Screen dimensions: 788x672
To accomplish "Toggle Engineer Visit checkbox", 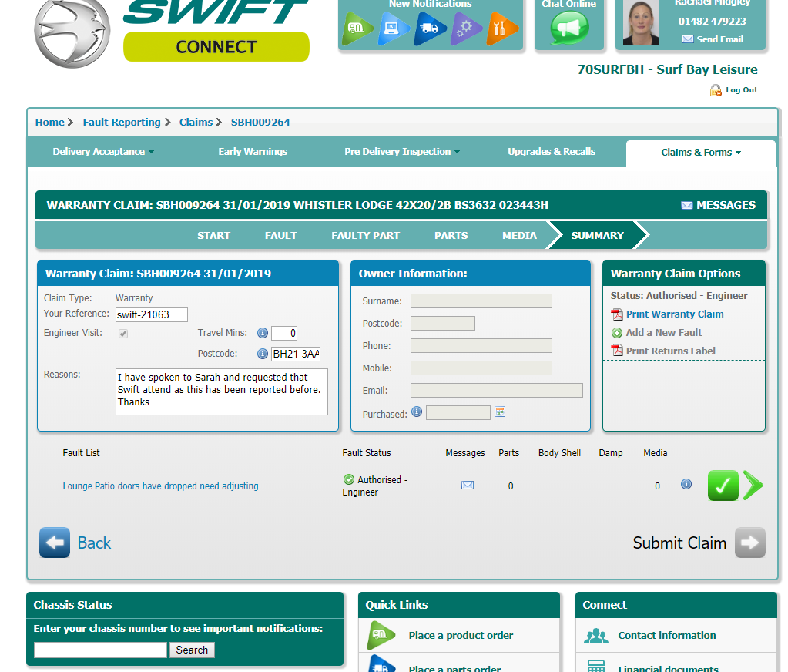I will pos(123,334).
